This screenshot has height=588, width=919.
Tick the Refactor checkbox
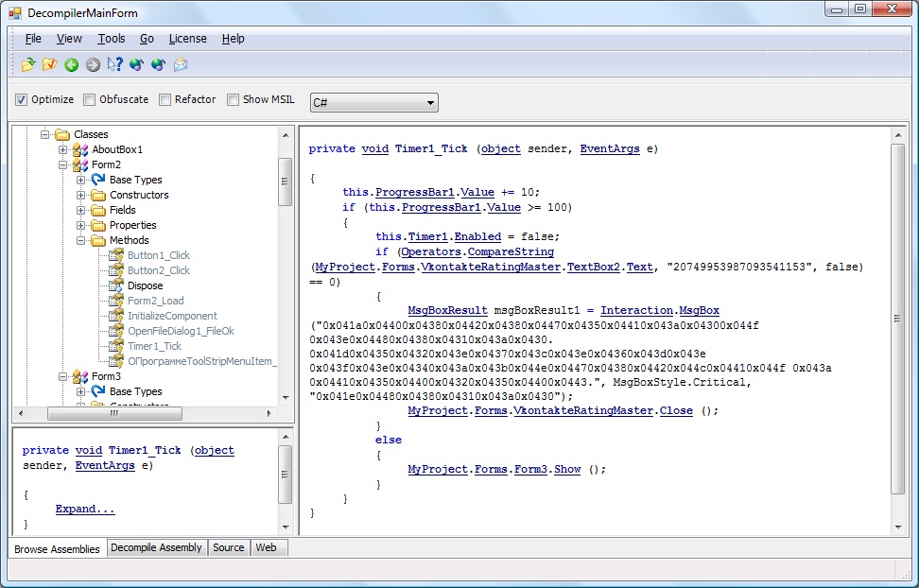(165, 99)
